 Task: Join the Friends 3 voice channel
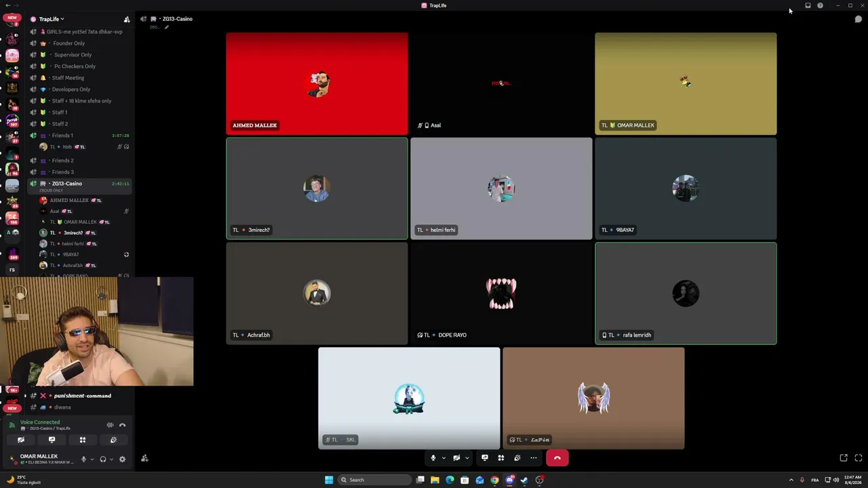coord(62,172)
